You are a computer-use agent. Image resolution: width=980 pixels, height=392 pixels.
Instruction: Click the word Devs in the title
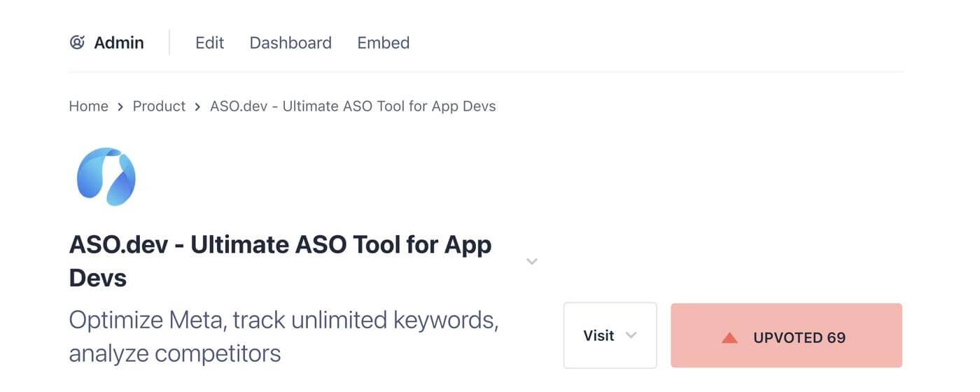pos(98,279)
